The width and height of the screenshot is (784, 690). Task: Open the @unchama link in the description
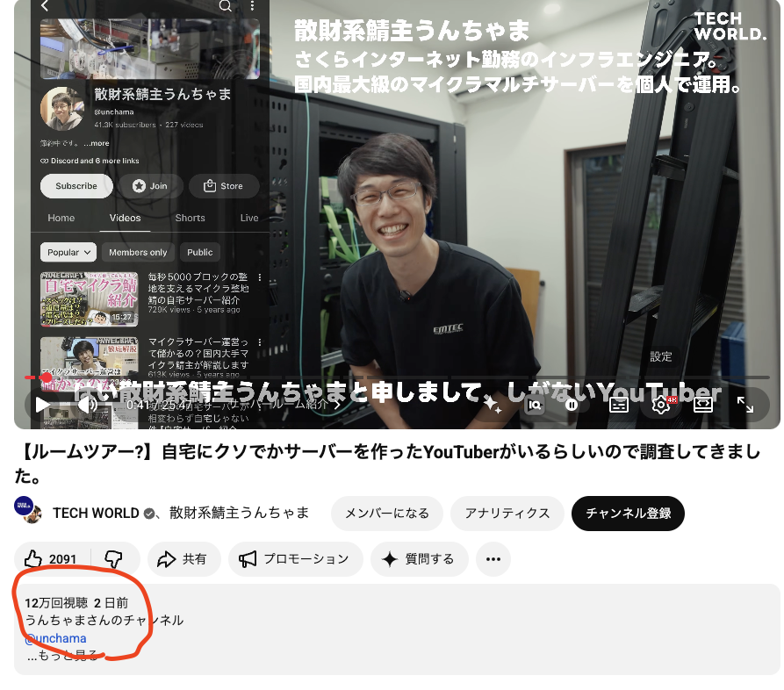click(x=55, y=638)
